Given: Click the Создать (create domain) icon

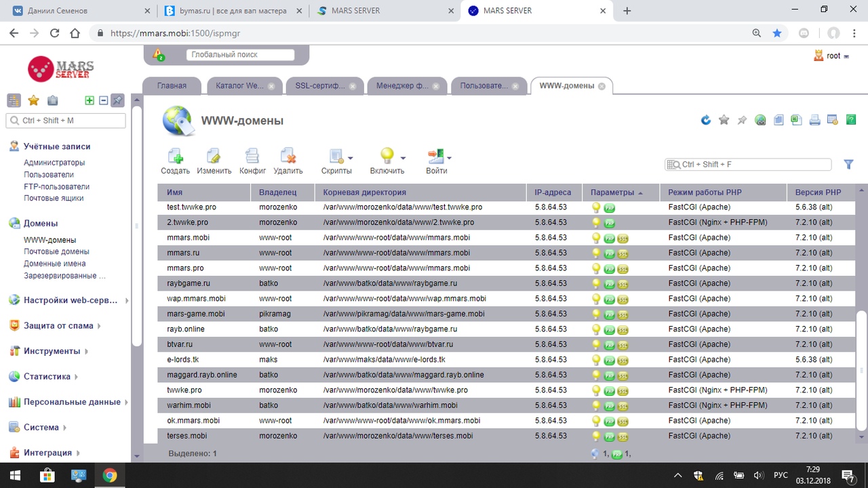Looking at the screenshot, I should coord(175,157).
